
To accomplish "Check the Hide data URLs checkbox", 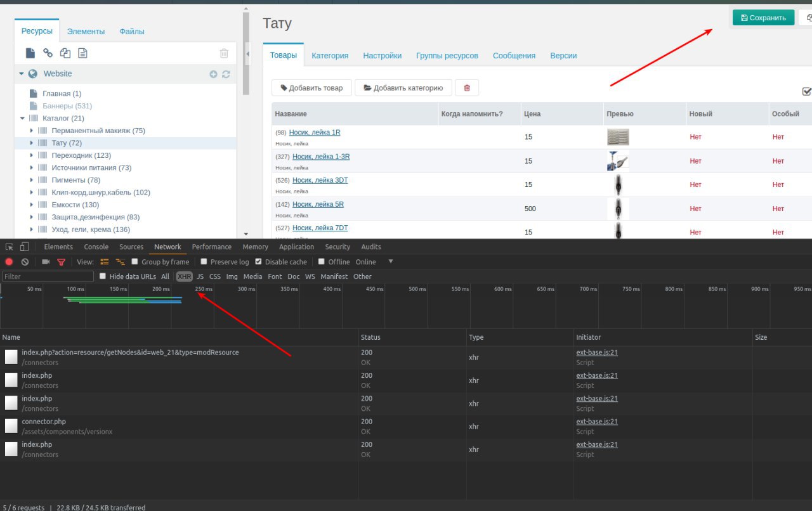I will tap(103, 276).
